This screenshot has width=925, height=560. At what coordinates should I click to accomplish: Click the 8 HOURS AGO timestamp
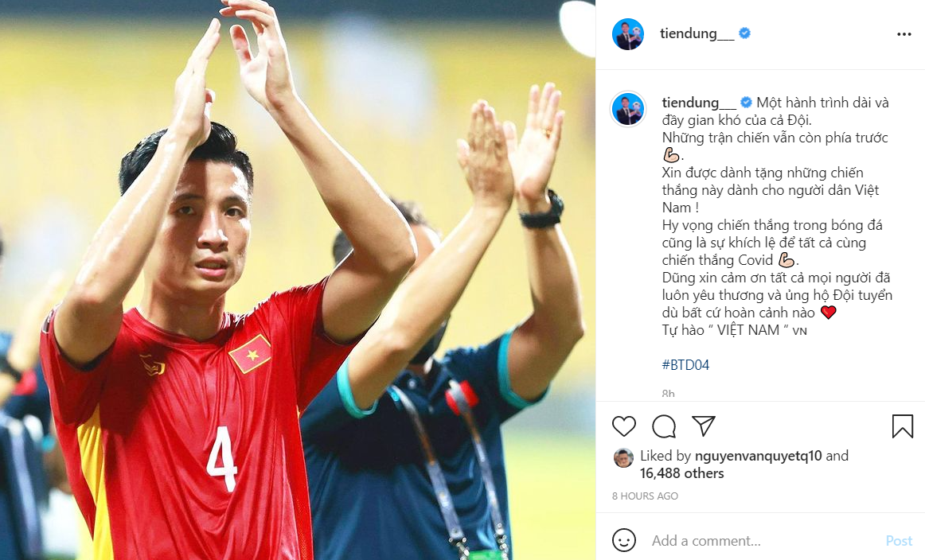click(645, 496)
